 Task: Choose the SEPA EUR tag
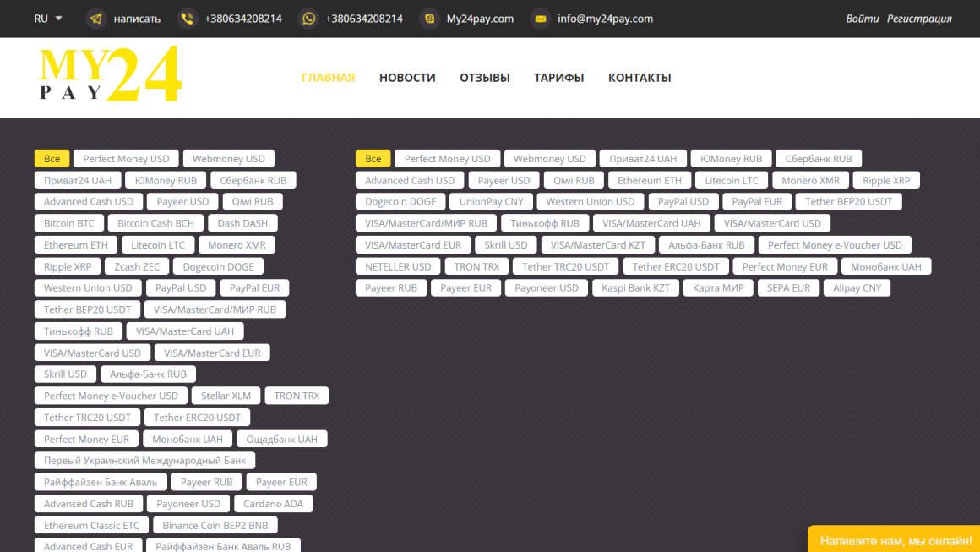click(x=789, y=287)
